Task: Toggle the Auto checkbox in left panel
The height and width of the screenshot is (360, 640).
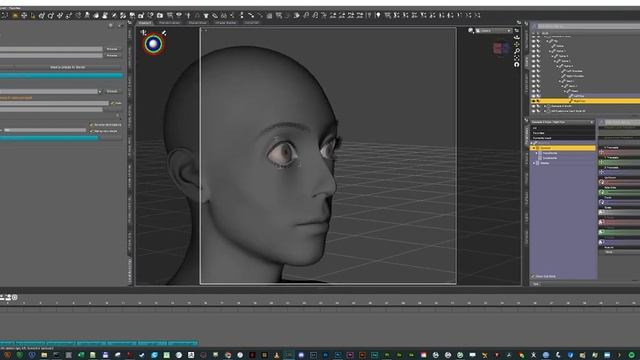Action: point(113,103)
